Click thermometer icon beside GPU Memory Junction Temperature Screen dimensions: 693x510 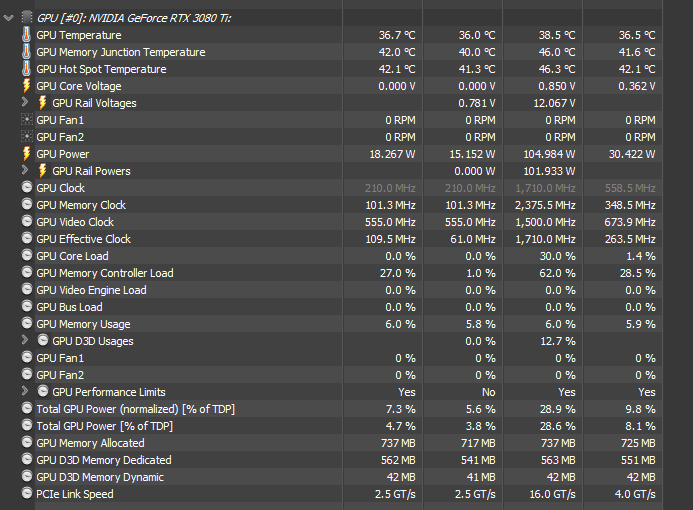coord(27,51)
